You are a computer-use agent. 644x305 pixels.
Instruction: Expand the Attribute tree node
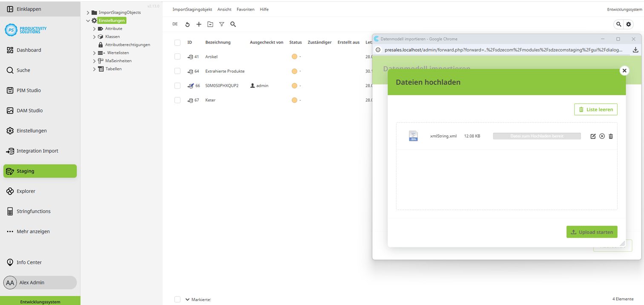coord(95,29)
